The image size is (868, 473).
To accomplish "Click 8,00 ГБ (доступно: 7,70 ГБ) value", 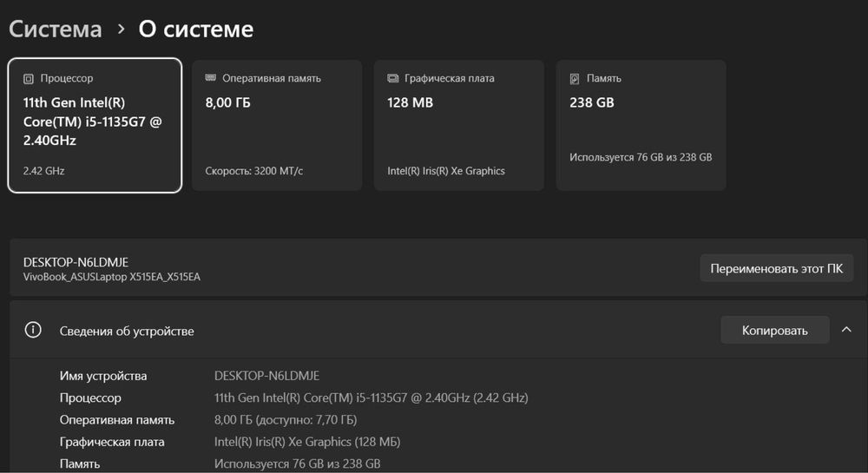I will 286,420.
